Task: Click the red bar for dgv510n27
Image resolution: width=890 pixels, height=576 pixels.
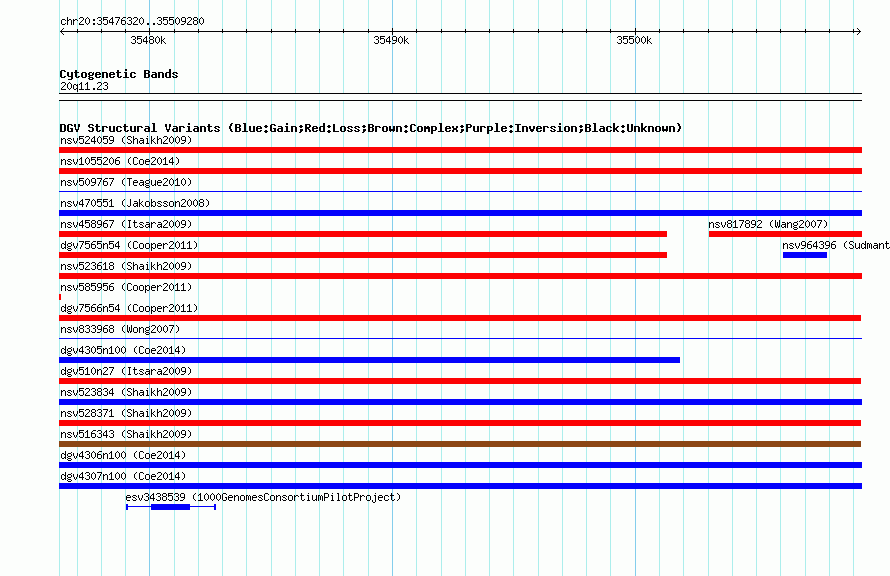Action: [460, 381]
